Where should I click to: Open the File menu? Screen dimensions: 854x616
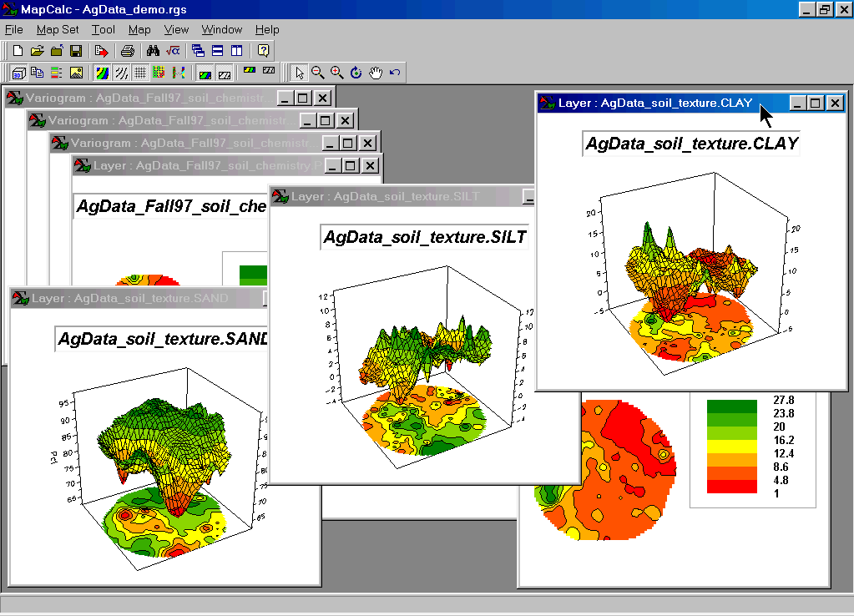click(13, 29)
